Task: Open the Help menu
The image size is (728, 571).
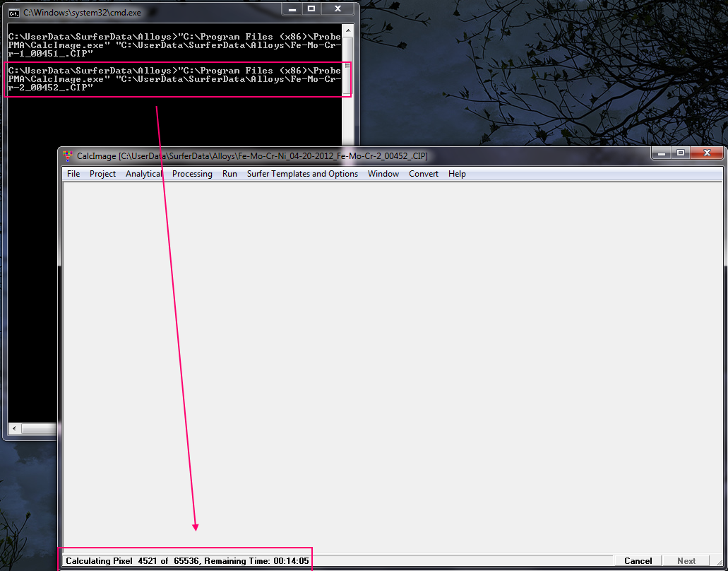Action: (x=457, y=174)
